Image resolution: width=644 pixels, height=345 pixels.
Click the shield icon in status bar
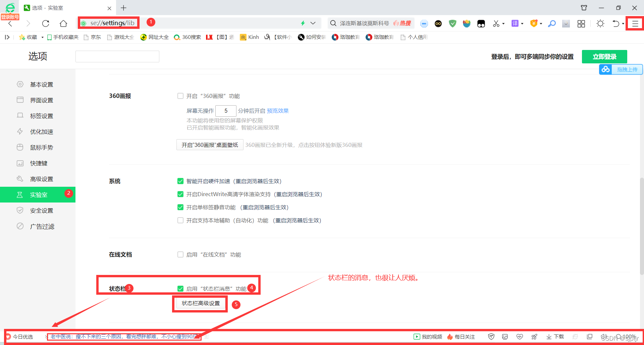click(491, 337)
